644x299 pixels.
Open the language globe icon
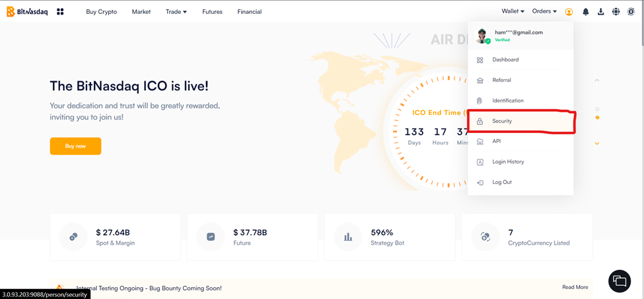[616, 11]
